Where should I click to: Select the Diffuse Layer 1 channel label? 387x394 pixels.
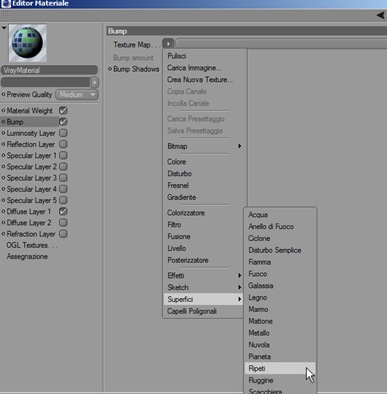(29, 211)
